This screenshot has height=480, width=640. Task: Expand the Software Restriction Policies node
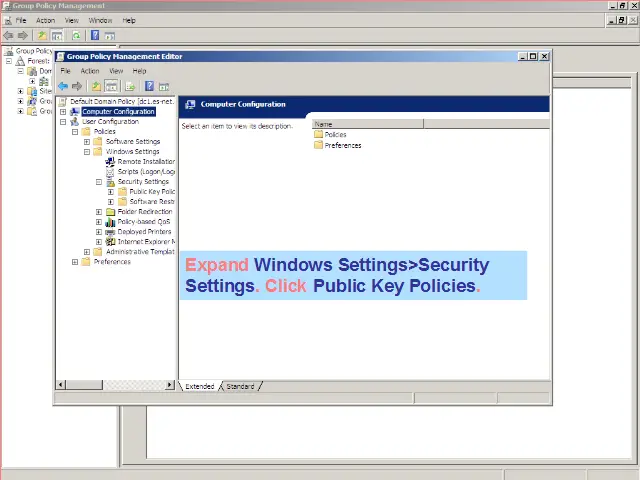[111, 202]
